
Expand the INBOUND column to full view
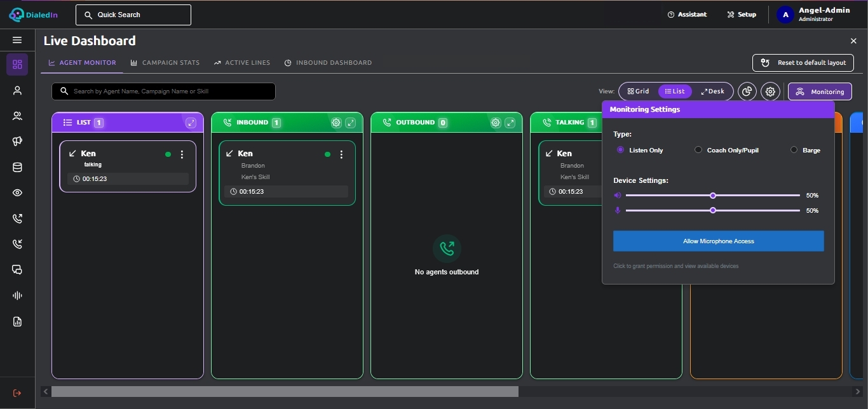click(350, 123)
